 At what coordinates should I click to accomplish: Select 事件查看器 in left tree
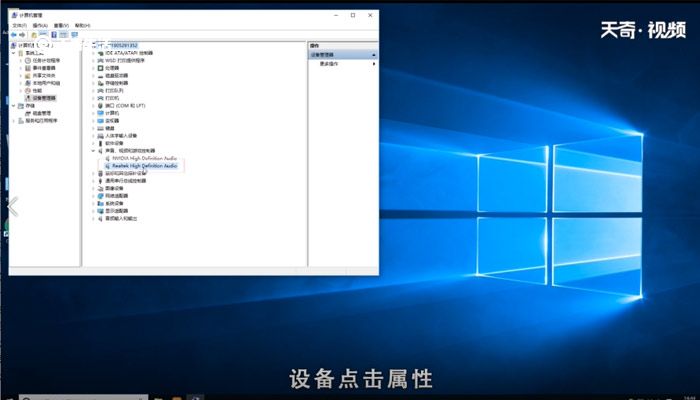coord(44,68)
